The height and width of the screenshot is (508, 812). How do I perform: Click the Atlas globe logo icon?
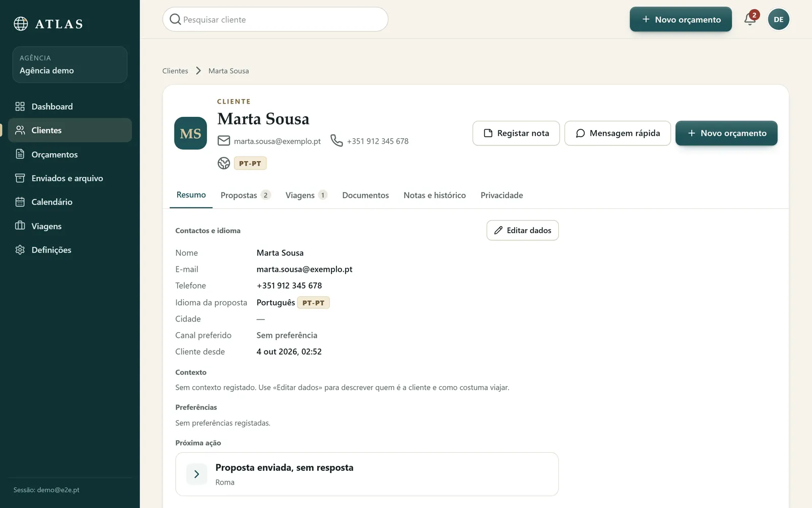[x=21, y=24]
